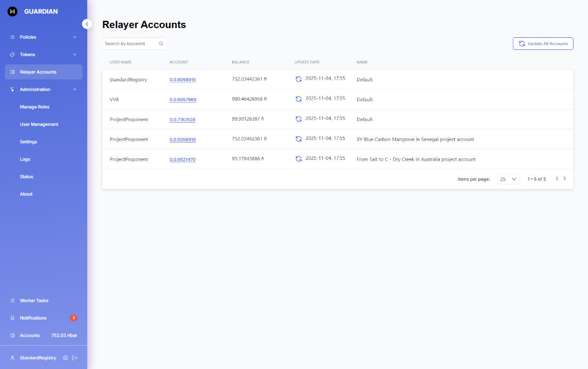The image size is (588, 369).
Task: Navigate to User Management
Action: coord(39,124)
